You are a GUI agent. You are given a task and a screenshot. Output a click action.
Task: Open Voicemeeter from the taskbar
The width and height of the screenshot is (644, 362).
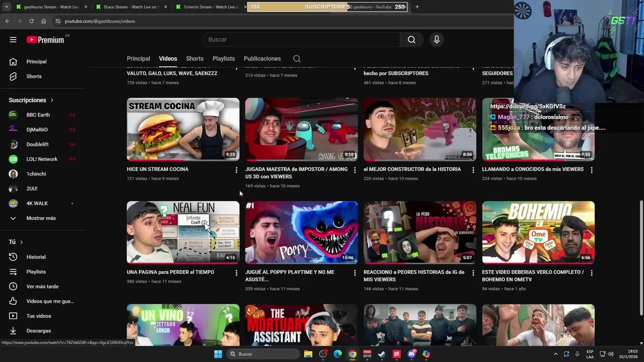tap(367, 354)
